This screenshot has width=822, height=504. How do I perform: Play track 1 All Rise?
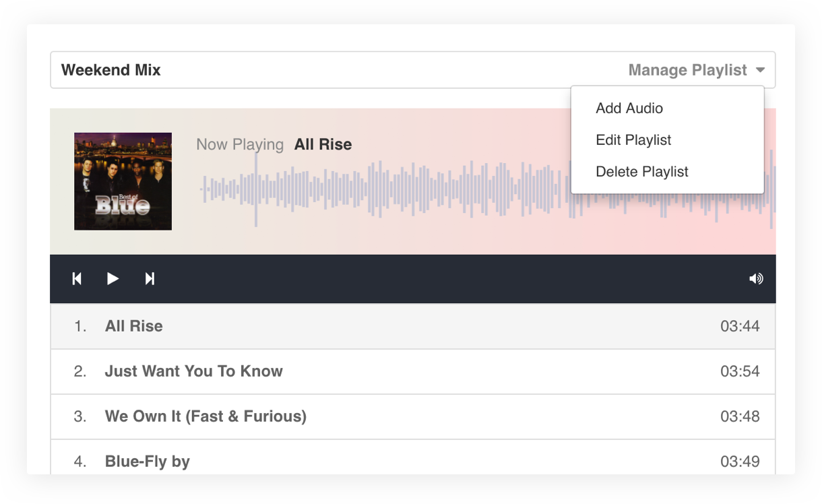pyautogui.click(x=412, y=326)
